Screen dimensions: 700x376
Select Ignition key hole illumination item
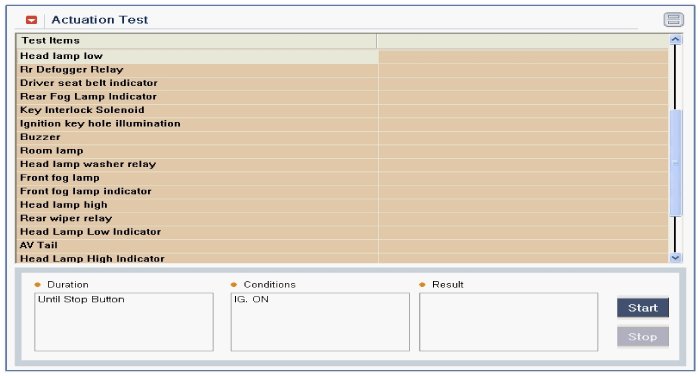tap(342, 124)
